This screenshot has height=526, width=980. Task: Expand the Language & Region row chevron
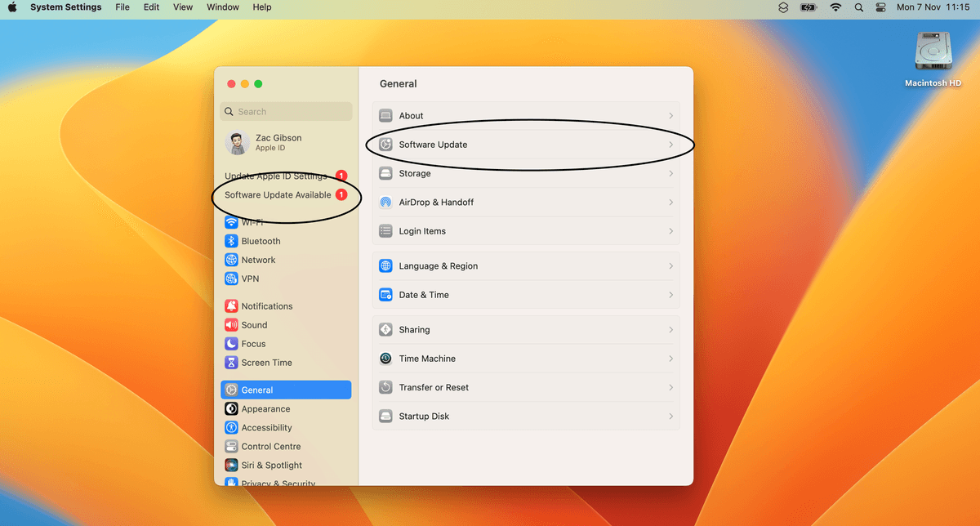[671, 266]
